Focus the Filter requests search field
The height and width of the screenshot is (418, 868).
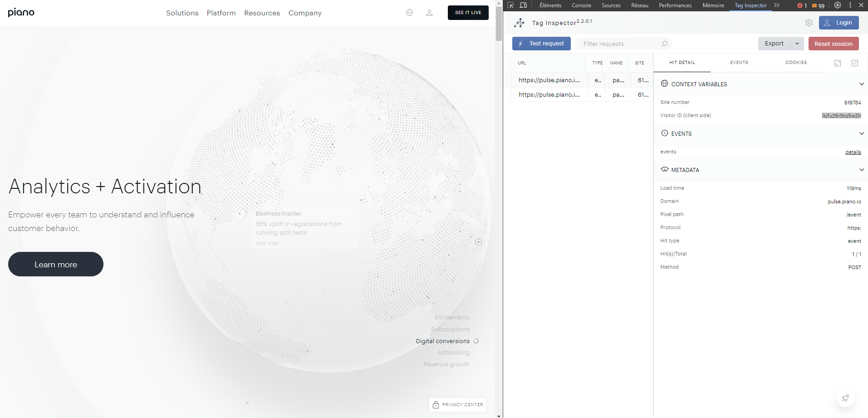(x=619, y=44)
